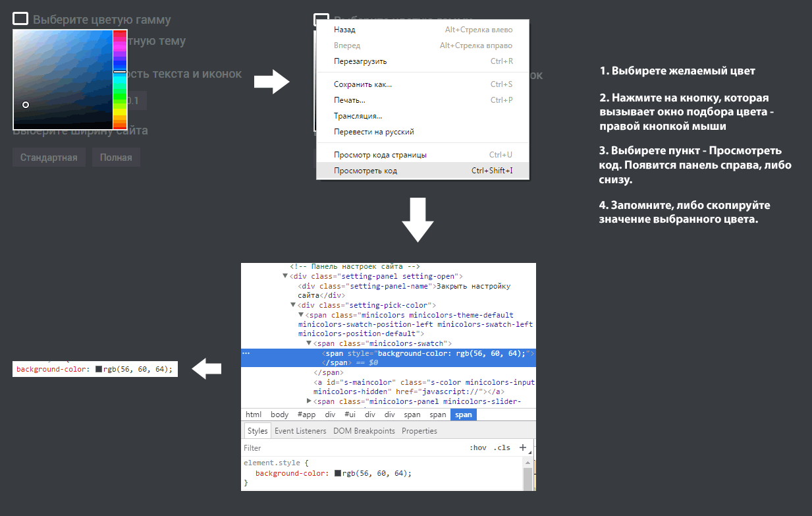The image size is (812, 516).
Task: Collapse the minicolors-swatch span node
Action: coord(309,343)
